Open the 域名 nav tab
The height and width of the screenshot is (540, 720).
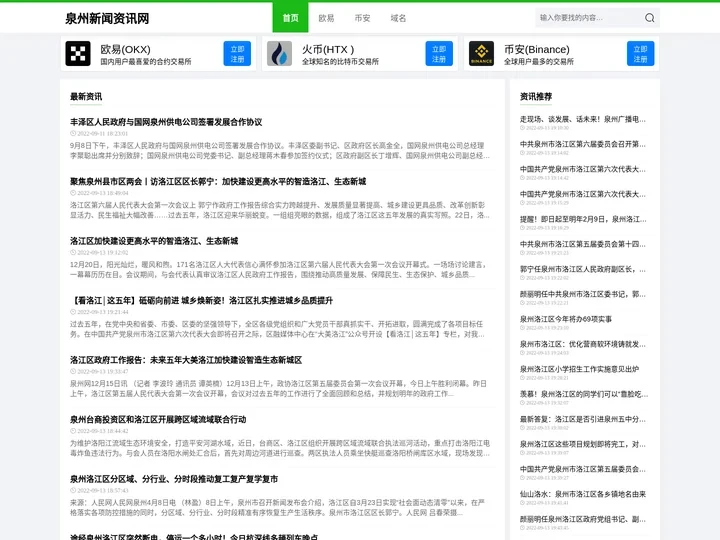398,18
